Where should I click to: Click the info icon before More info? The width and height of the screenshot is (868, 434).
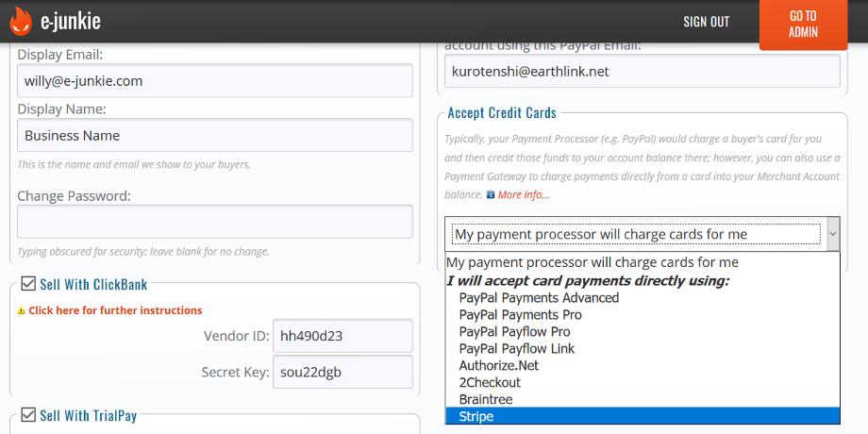(491, 194)
